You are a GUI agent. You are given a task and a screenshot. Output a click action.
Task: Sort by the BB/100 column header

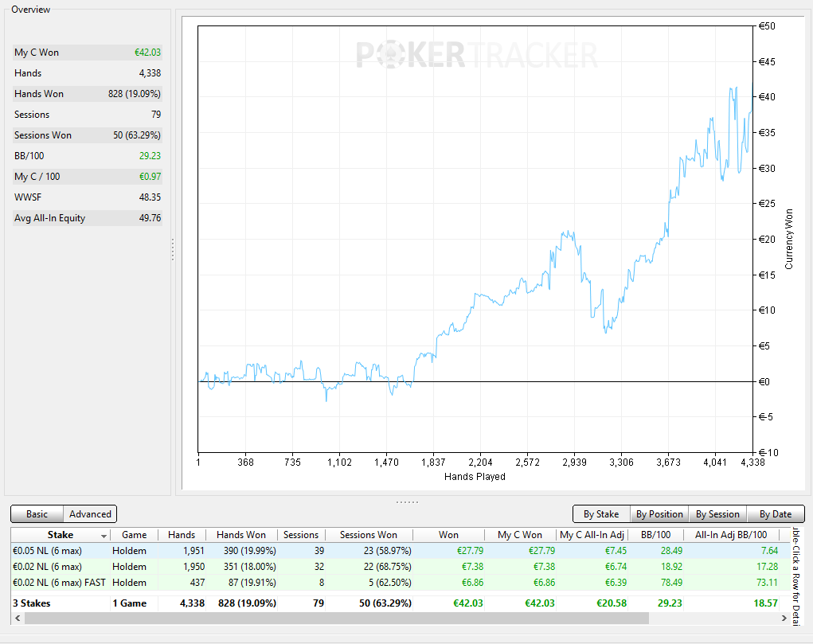(x=655, y=535)
